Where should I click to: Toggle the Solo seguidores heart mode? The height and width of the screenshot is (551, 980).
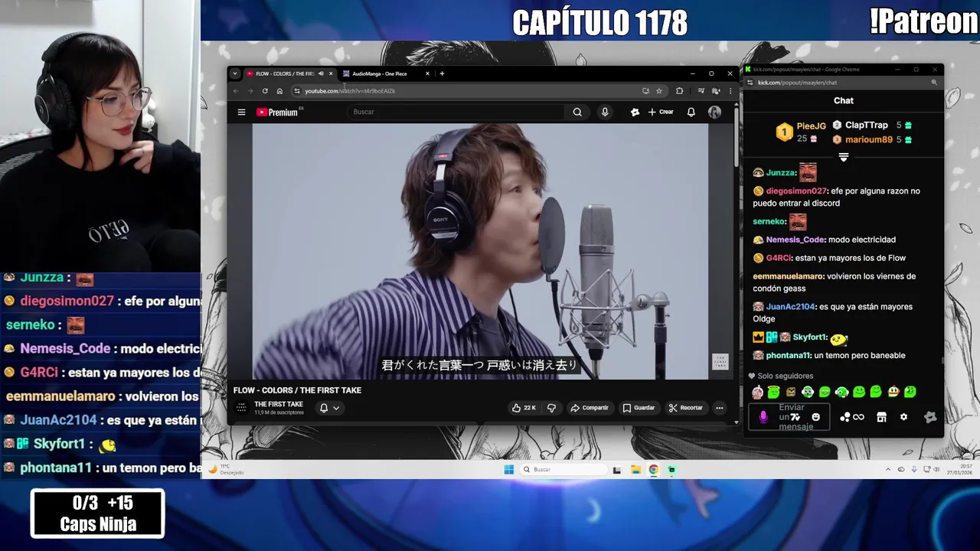pos(752,376)
